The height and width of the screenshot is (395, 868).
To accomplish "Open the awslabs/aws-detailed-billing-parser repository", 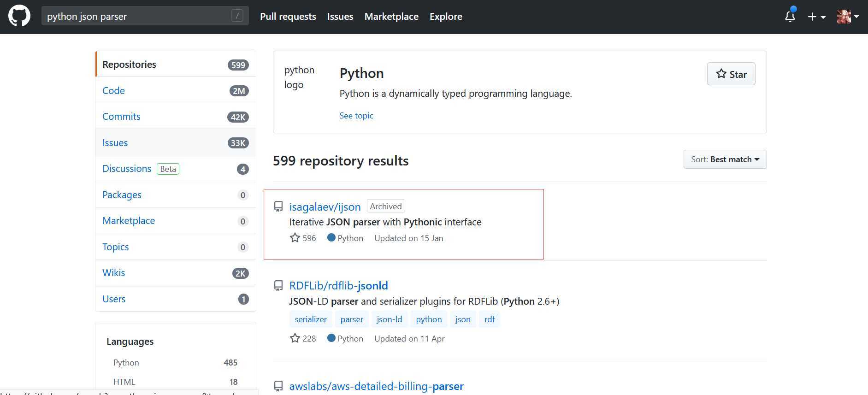I will coord(377,386).
